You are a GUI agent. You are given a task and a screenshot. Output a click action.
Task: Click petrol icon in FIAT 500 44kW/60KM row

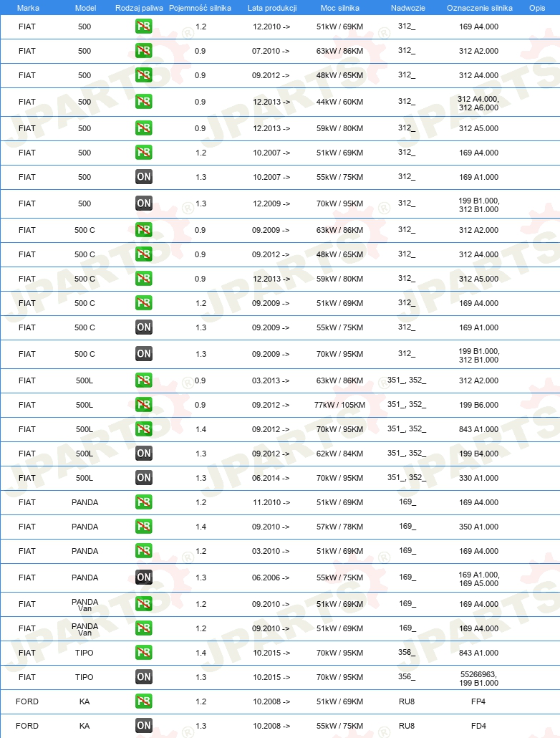pos(143,102)
